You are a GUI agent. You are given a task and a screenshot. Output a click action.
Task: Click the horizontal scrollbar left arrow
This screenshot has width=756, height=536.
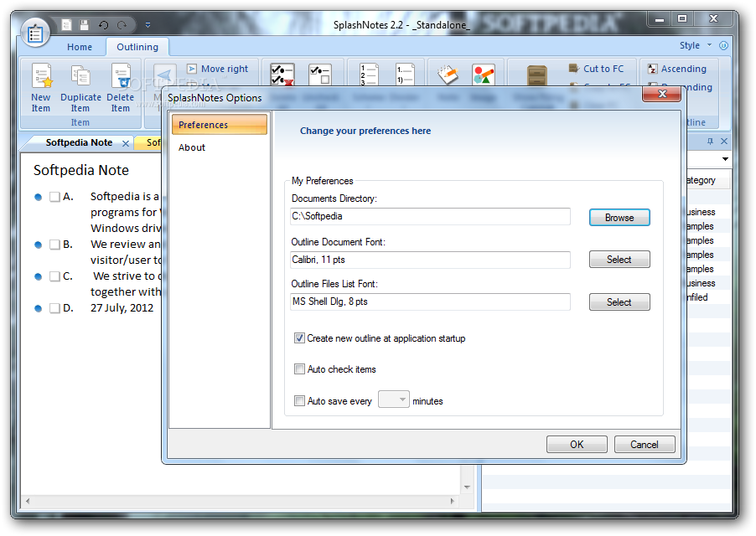(x=28, y=501)
